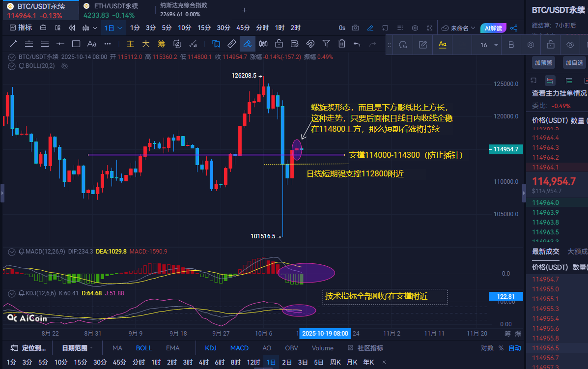
Task: Click the 大 big-order icon
Action: 146,44
